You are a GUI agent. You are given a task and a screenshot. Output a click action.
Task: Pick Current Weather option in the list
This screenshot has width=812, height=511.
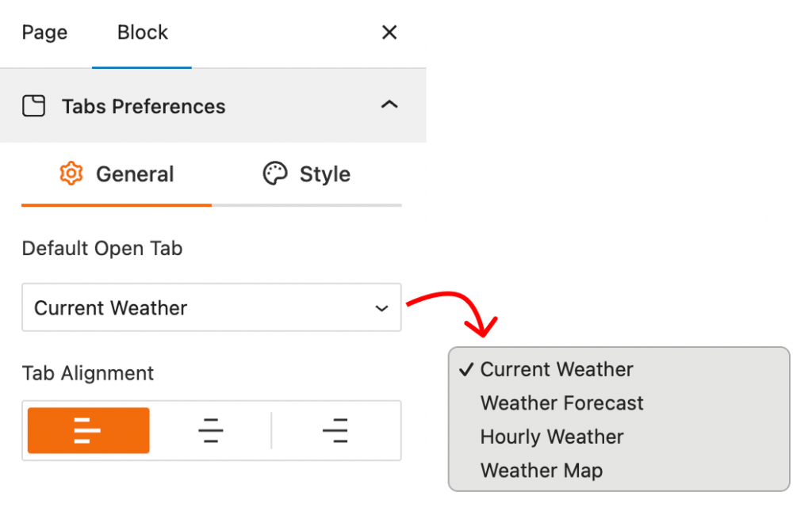coord(557,369)
